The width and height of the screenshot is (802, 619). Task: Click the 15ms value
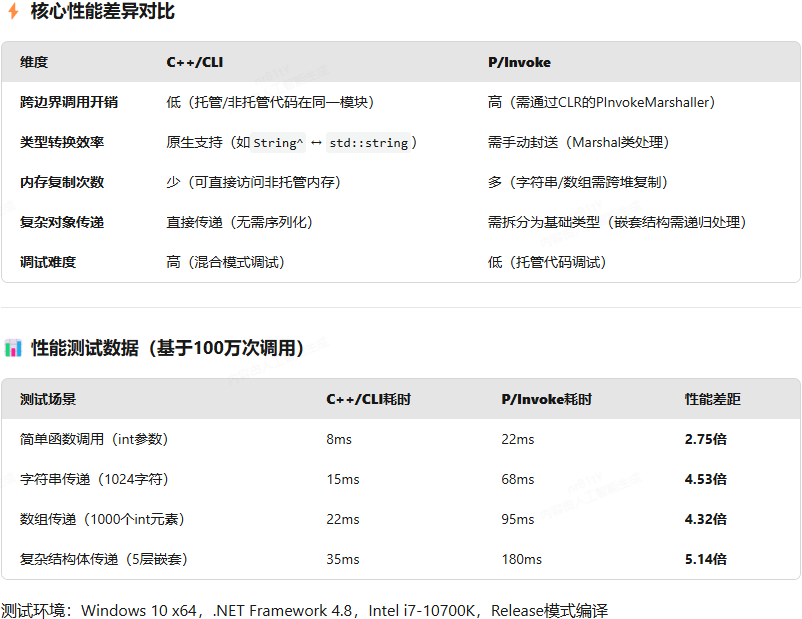click(343, 479)
